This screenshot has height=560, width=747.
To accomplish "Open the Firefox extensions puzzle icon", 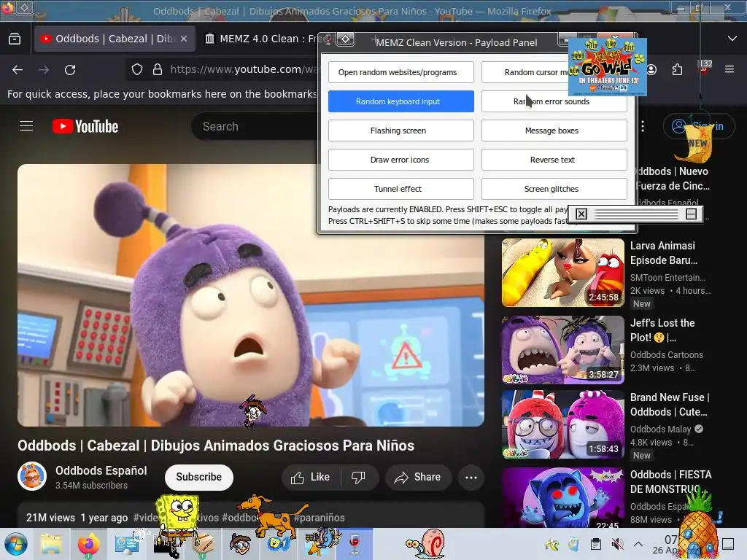I will (678, 69).
